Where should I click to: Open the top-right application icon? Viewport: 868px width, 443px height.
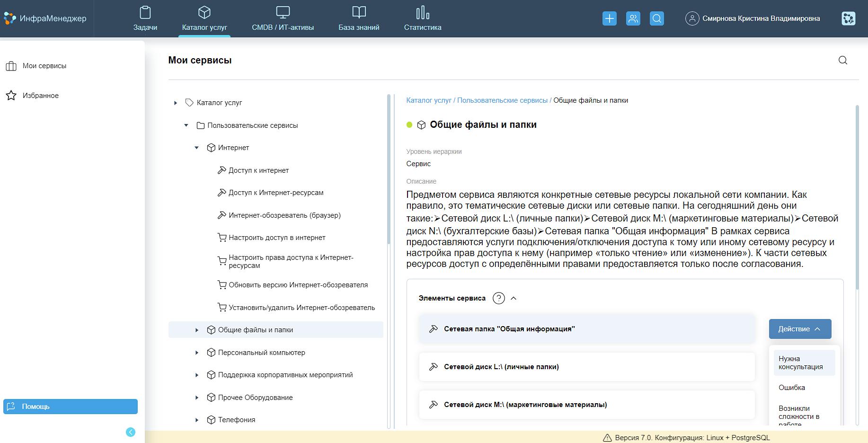click(848, 18)
